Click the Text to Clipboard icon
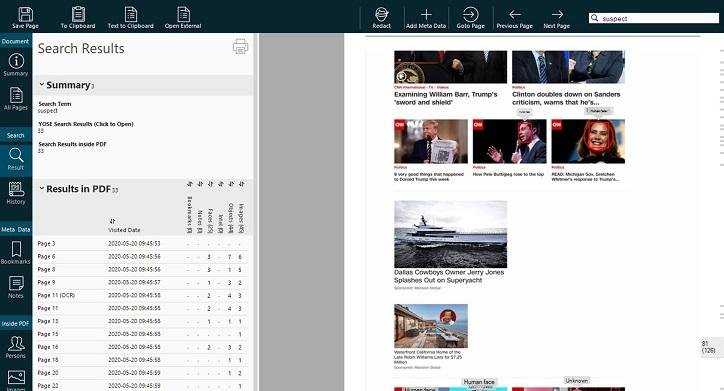Screen dimensions: 724x391 coord(131,14)
